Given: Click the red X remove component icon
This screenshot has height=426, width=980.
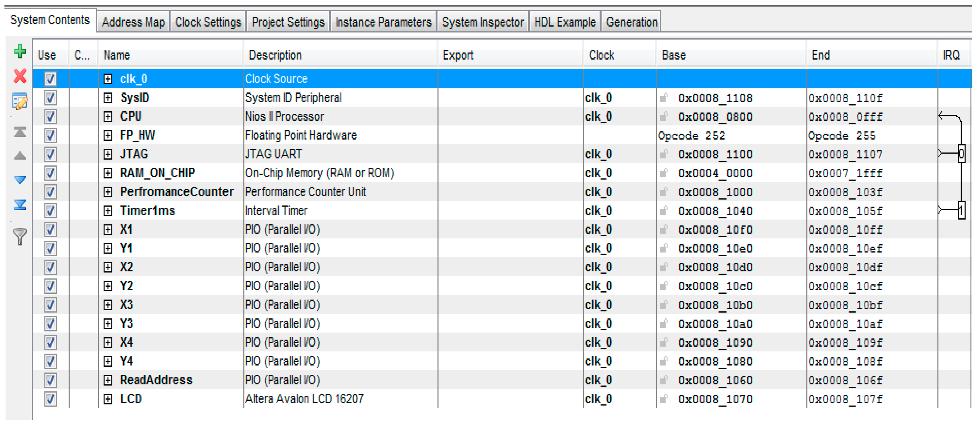Looking at the screenshot, I should (20, 76).
